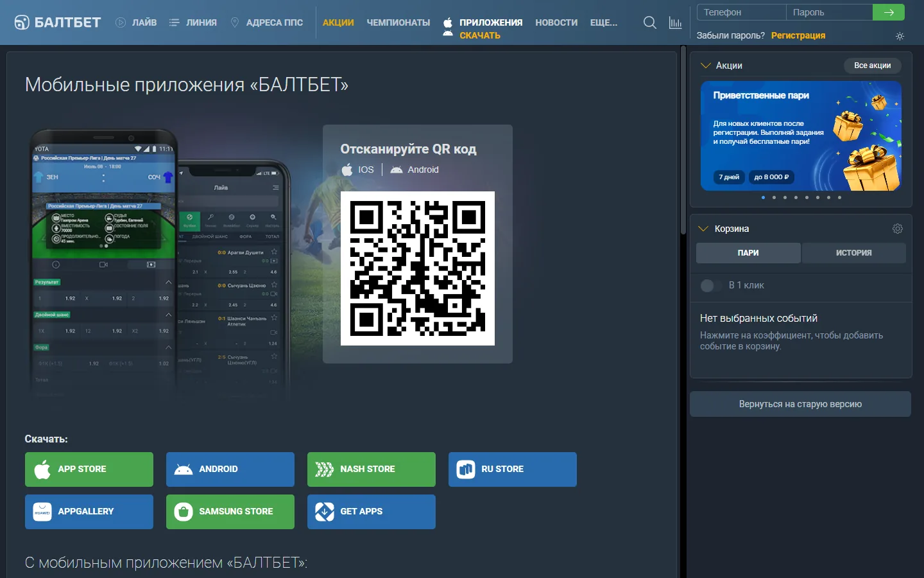Click Android robot icon on Android button
The width and height of the screenshot is (924, 578).
click(184, 469)
